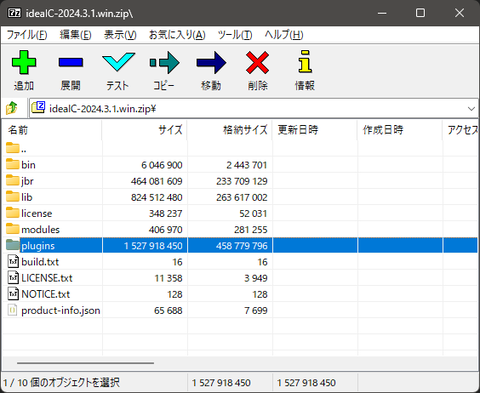This screenshot has width=480, height=393.
Task: Click the size value '65 688'
Action: click(x=168, y=310)
